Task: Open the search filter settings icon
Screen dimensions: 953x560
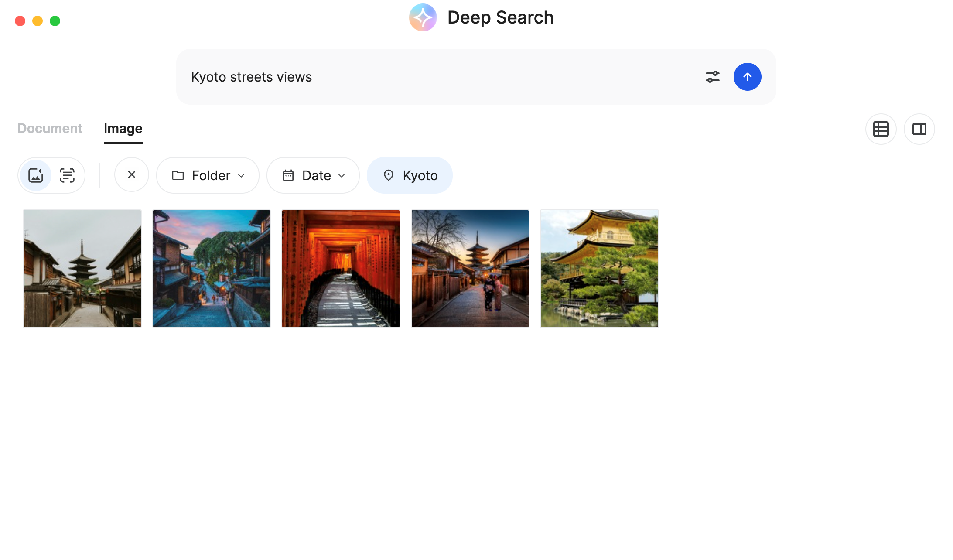Action: pos(713,76)
